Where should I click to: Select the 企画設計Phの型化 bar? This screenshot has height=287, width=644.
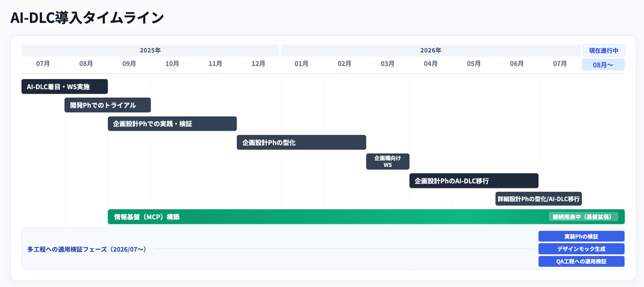click(301, 142)
